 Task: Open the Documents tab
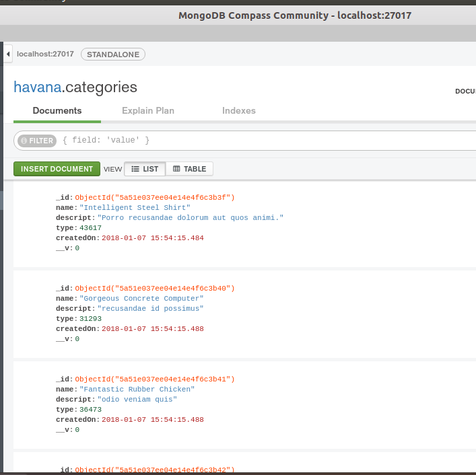coord(57,111)
